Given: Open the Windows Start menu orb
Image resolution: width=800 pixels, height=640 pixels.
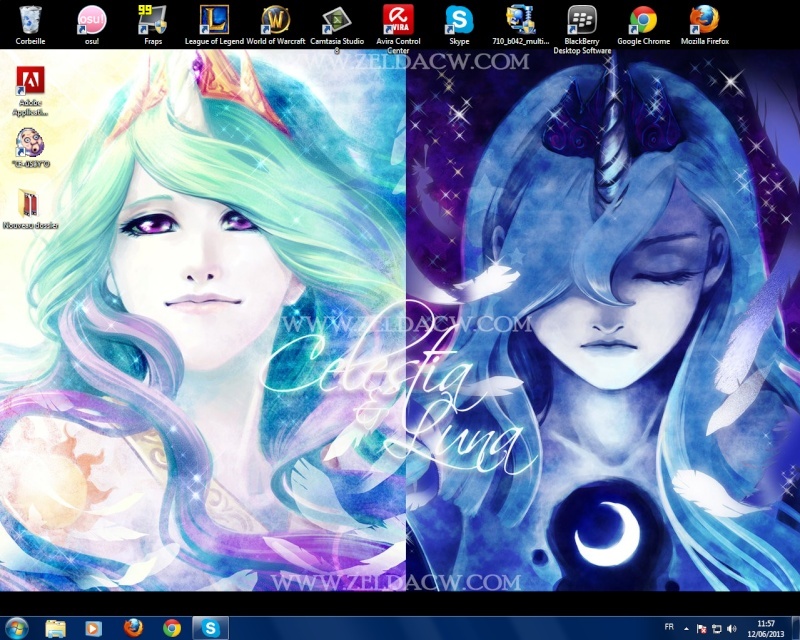Looking at the screenshot, I should point(16,628).
